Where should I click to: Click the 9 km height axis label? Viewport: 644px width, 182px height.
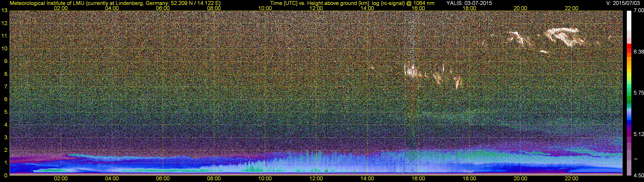click(x=6, y=61)
